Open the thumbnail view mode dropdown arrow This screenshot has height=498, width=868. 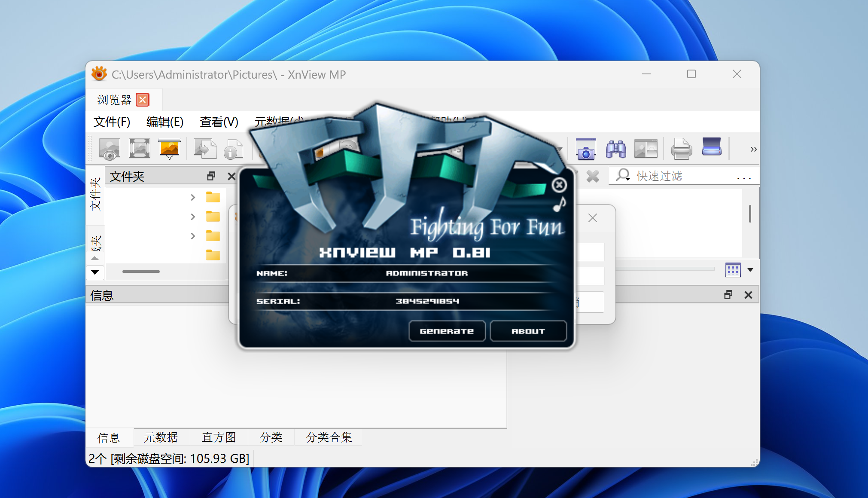[750, 270]
